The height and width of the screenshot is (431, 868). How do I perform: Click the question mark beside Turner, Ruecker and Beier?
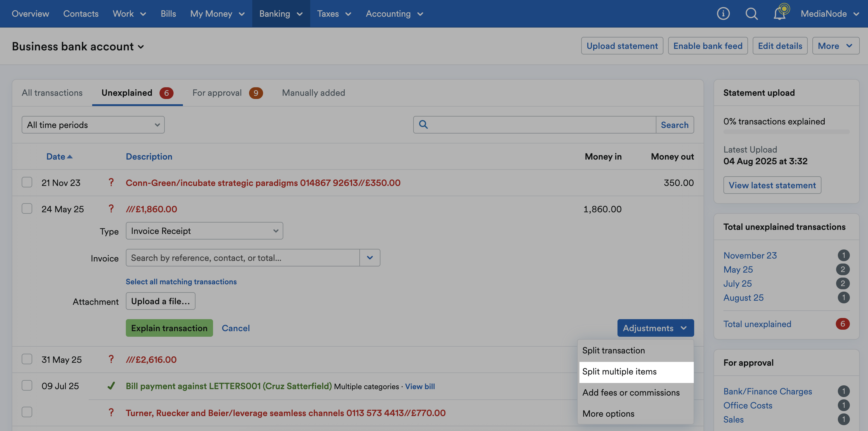coord(111,413)
